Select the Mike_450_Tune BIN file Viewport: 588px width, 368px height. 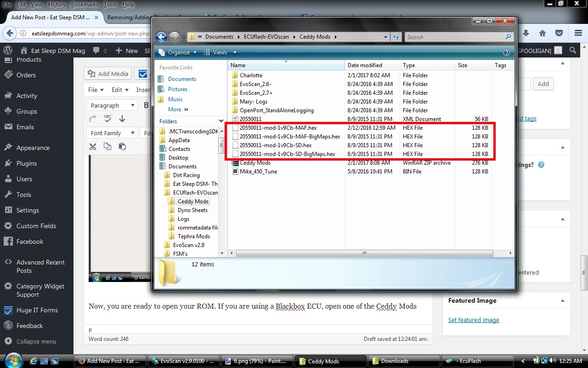point(258,171)
